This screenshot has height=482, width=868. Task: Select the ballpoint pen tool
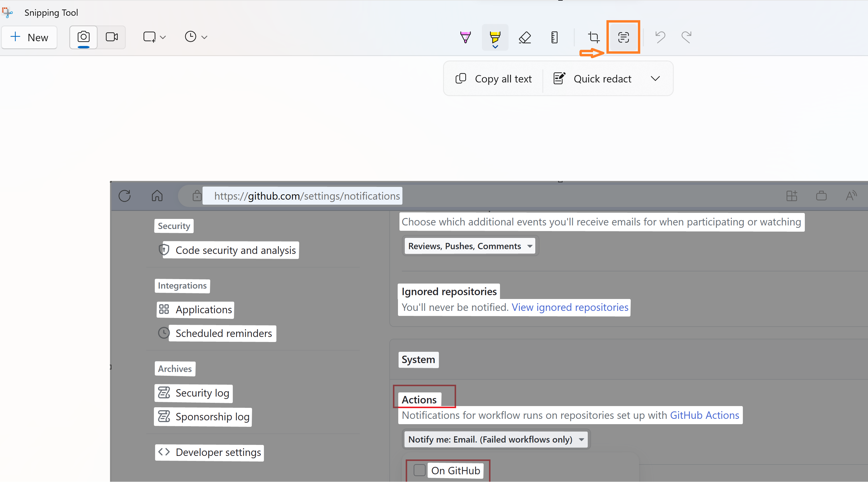click(x=465, y=37)
